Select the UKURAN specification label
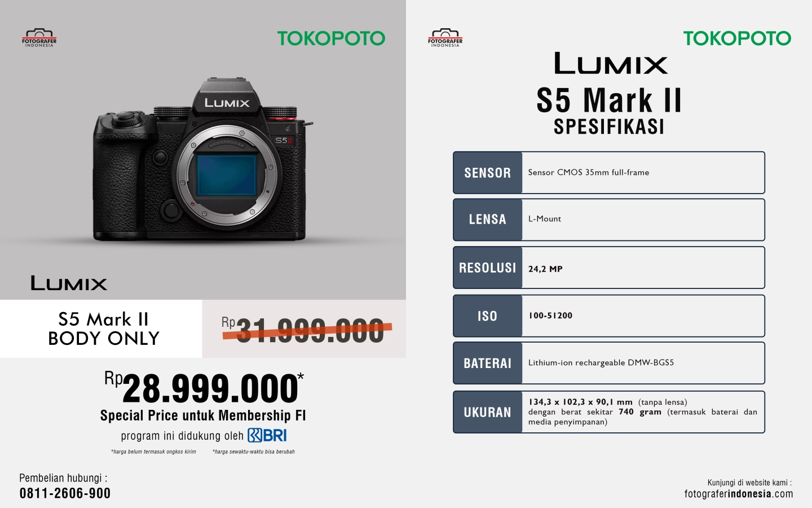Image resolution: width=812 pixels, height=508 pixels. point(488,412)
